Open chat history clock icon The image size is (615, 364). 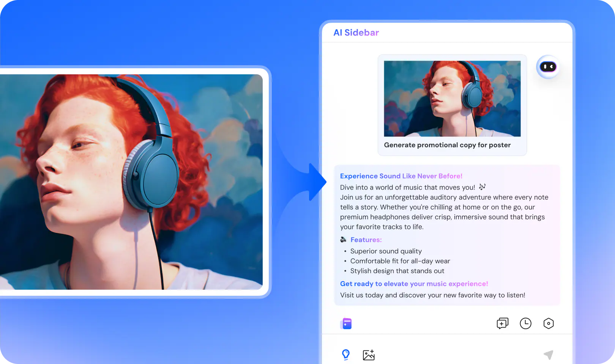525,323
